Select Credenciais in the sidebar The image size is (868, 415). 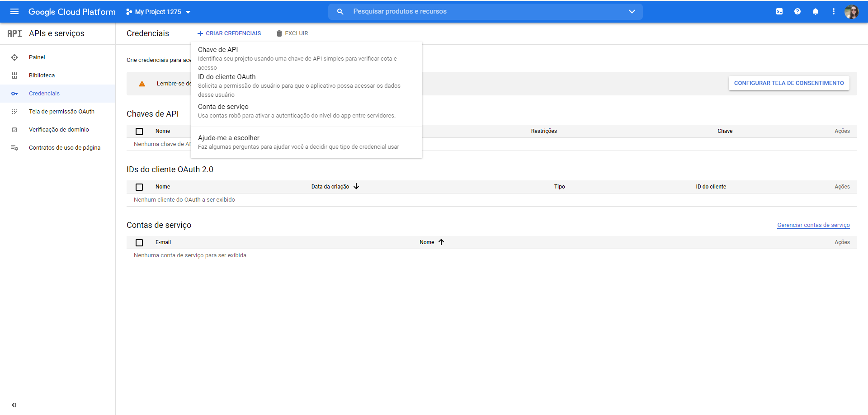(44, 94)
